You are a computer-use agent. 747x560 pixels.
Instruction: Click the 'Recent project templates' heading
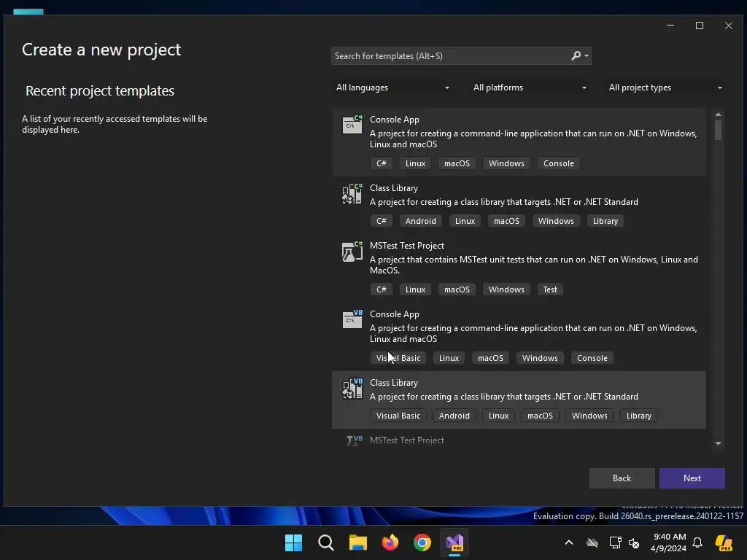(x=100, y=91)
